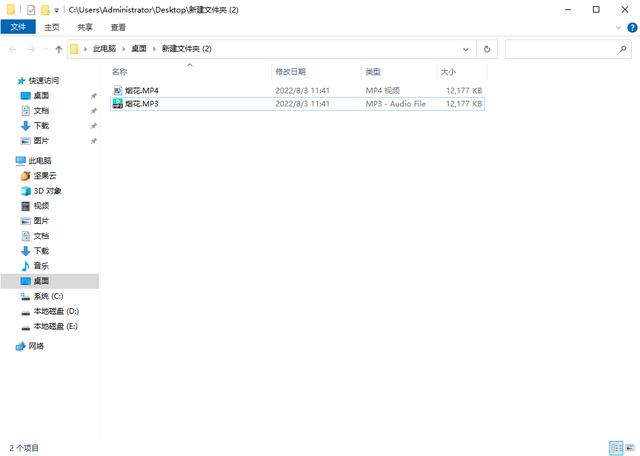This screenshot has height=456, width=640.
Task: Click the 烟花.MP4 video file icon
Action: click(x=118, y=91)
